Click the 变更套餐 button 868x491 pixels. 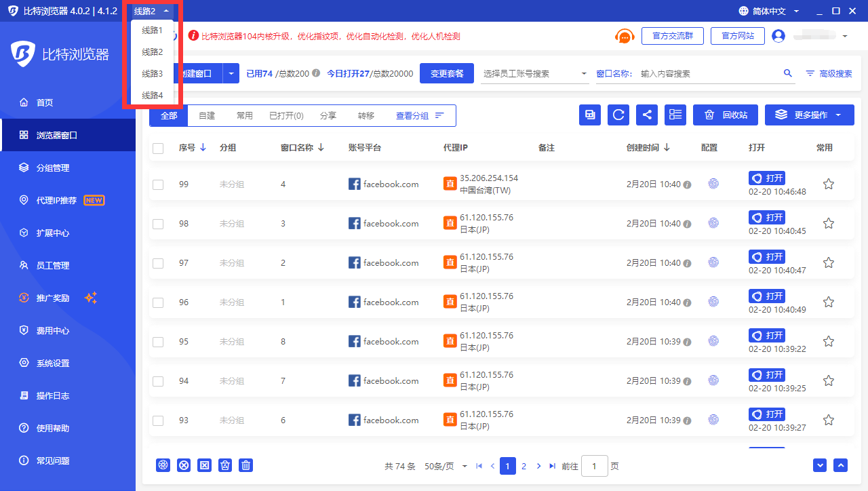click(447, 73)
